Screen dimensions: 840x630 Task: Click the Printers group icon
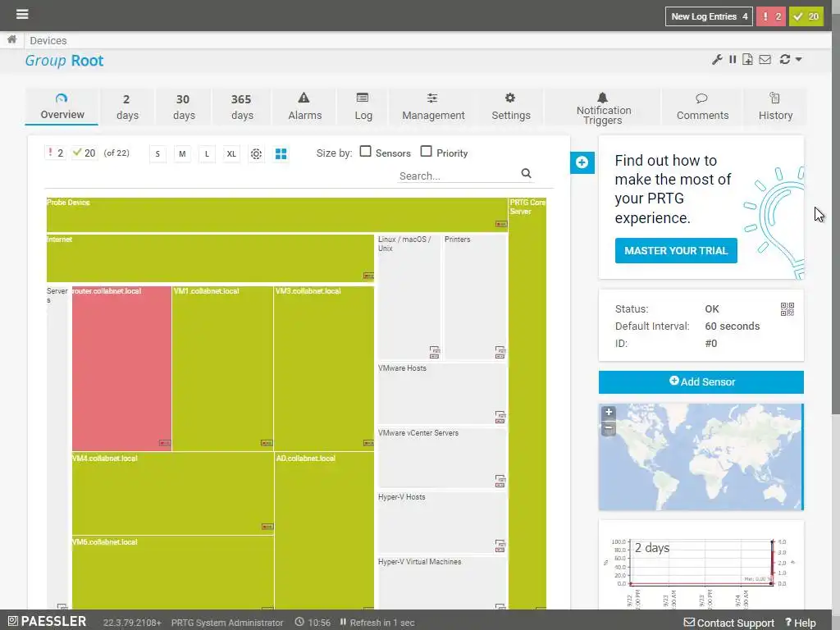pos(500,352)
